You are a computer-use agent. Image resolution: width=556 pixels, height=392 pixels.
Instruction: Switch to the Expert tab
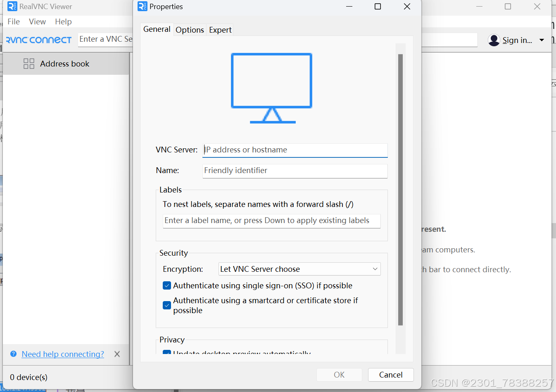[x=220, y=30]
